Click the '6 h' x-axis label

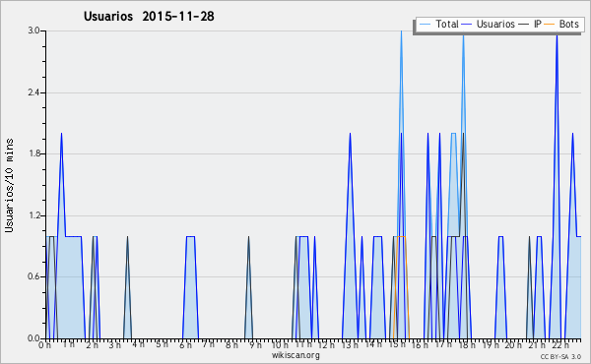tap(185, 345)
